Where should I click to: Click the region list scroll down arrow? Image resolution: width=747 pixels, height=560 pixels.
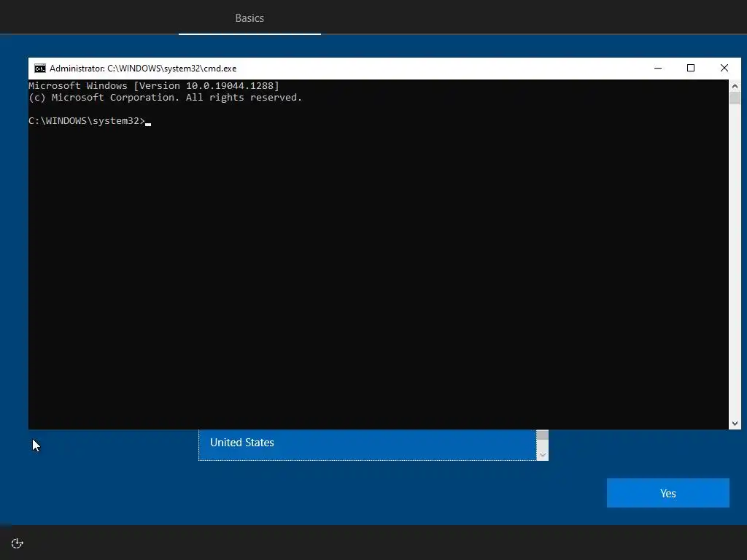[542, 455]
